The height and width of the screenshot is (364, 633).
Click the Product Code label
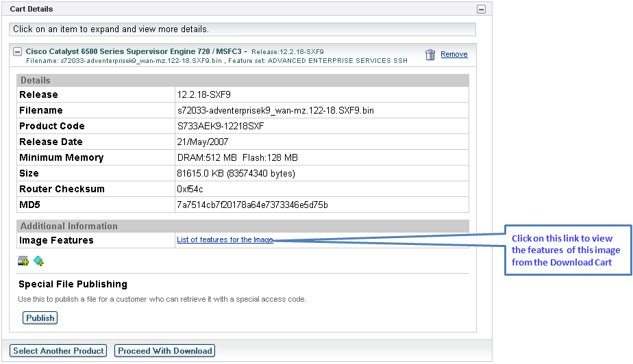click(52, 126)
